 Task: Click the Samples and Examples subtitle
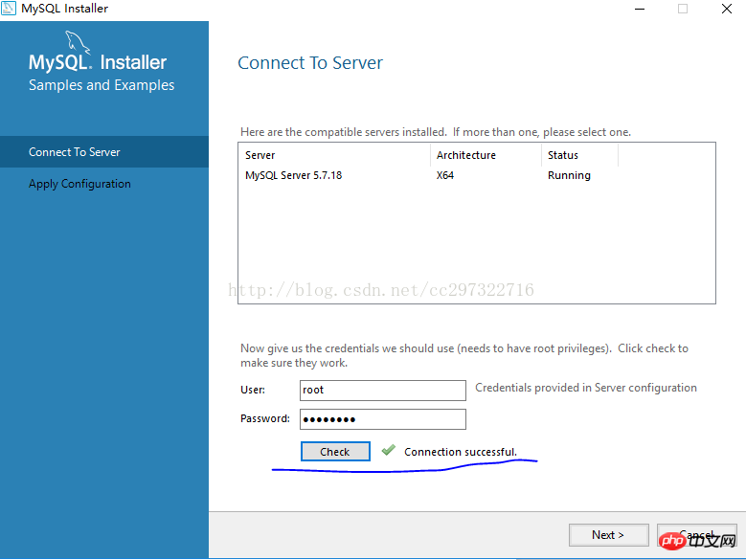click(102, 85)
